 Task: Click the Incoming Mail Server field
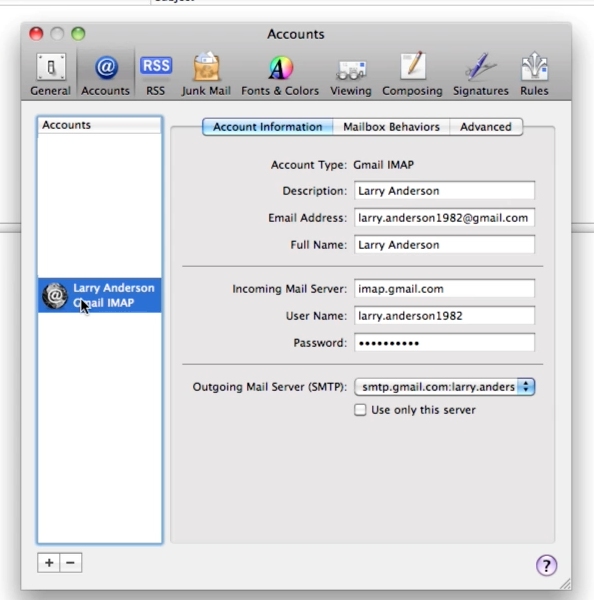coord(444,289)
